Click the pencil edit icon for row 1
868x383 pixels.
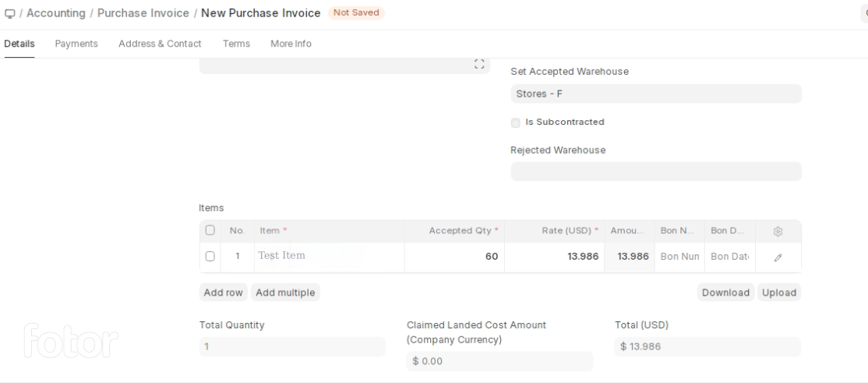pyautogui.click(x=778, y=257)
